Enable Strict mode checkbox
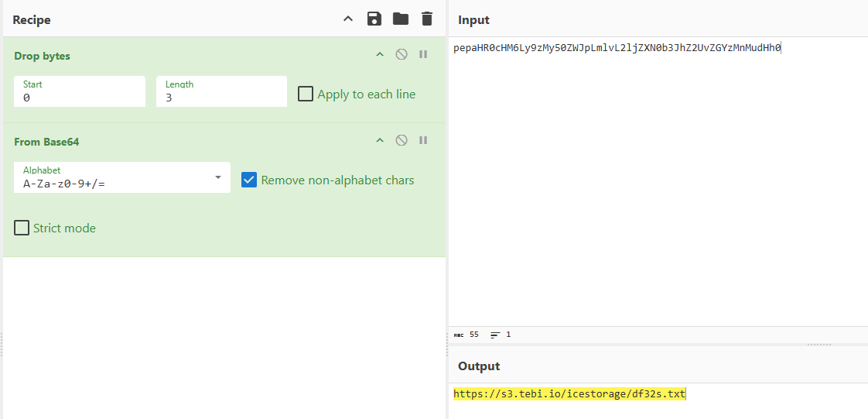Viewport: 868px width, 419px height. click(22, 228)
